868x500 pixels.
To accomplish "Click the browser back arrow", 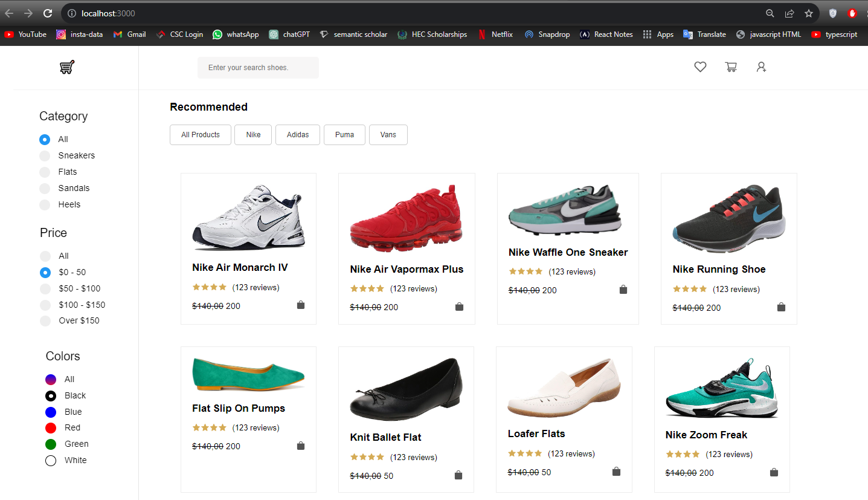I will pos(9,13).
